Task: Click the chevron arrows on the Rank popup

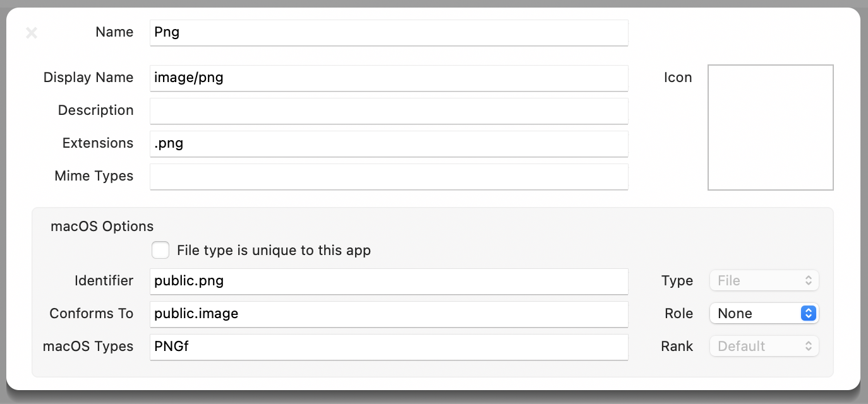Action: (x=808, y=346)
